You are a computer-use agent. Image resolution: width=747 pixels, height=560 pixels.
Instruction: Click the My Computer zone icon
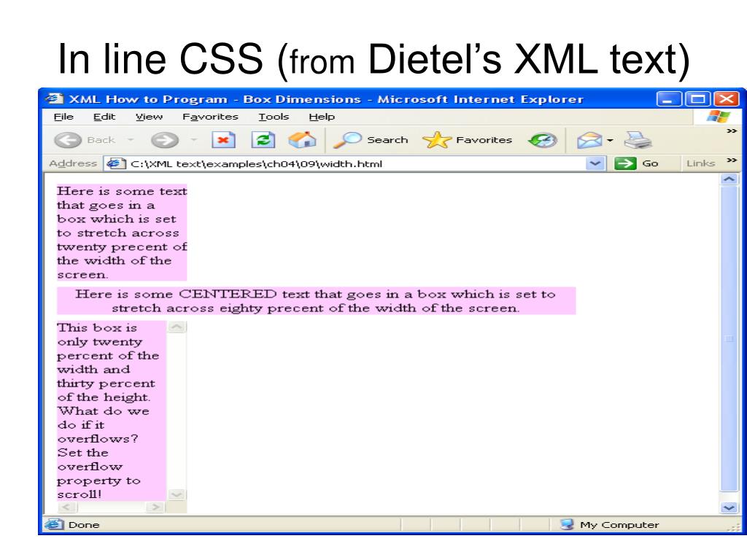click(567, 524)
